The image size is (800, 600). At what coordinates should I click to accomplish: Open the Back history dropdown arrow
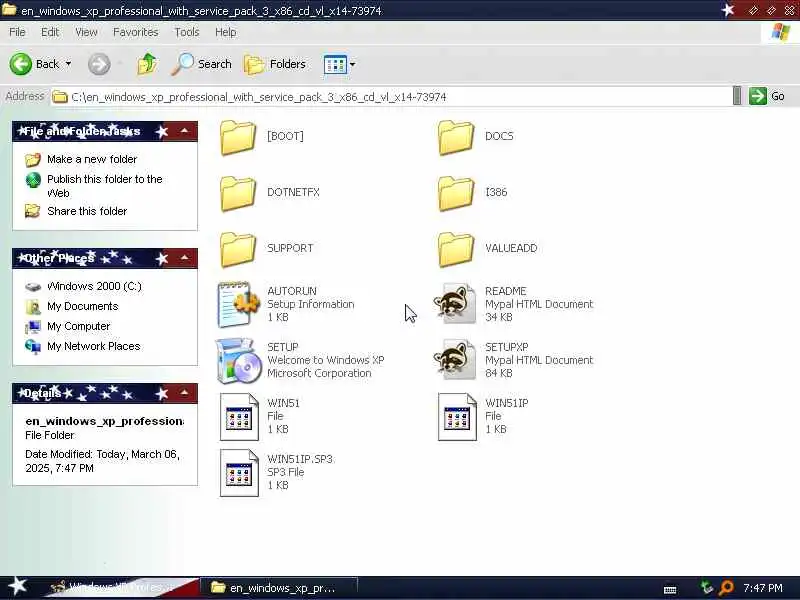[68, 64]
